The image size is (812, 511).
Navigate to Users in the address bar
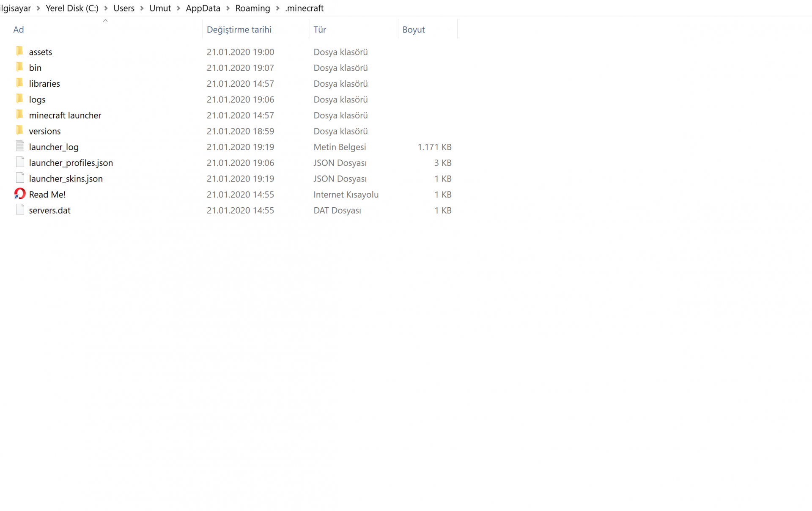(x=124, y=8)
